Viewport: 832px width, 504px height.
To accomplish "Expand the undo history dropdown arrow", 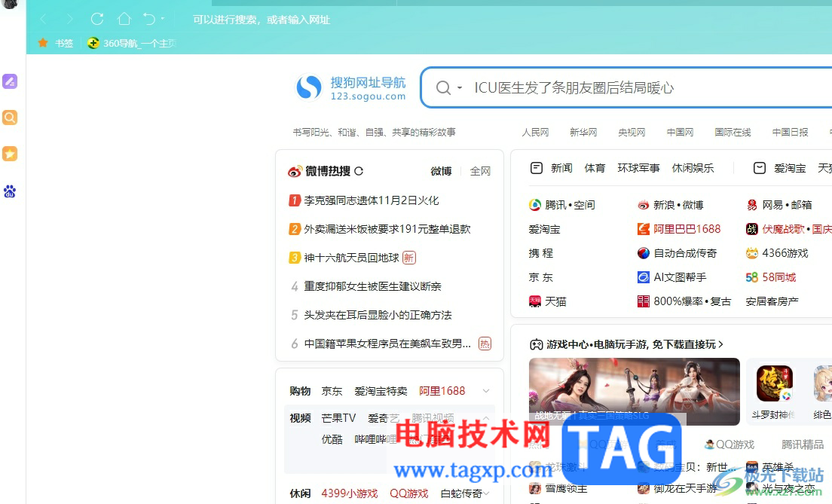I will [x=162, y=19].
